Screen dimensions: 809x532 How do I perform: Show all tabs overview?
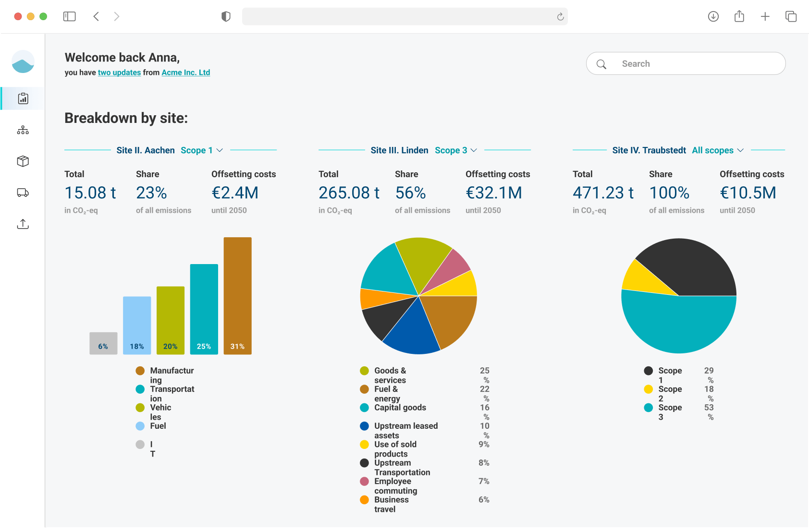click(791, 16)
